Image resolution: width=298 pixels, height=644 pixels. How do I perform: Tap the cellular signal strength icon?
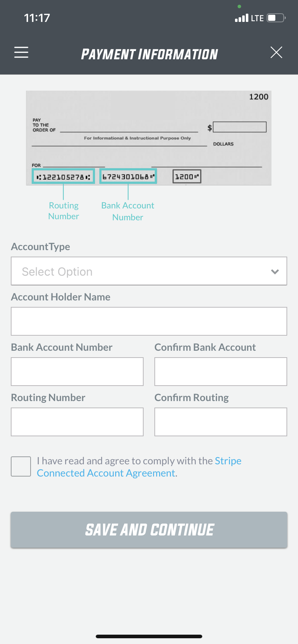[241, 18]
